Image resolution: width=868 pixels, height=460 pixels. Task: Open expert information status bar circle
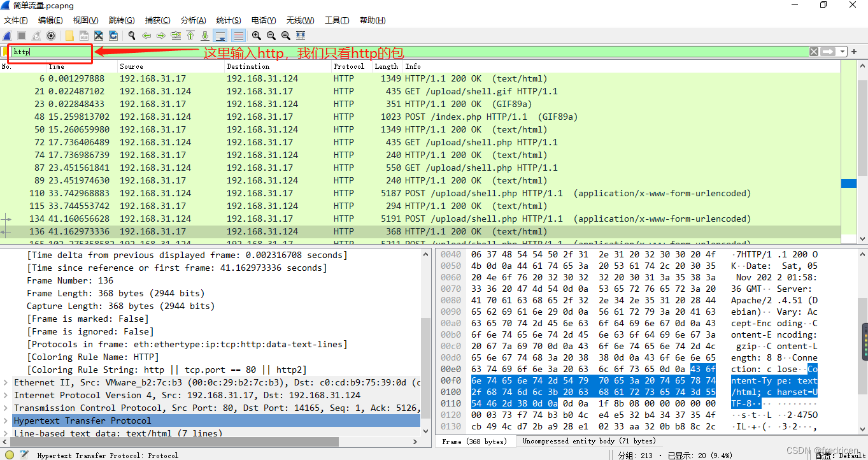(8, 454)
